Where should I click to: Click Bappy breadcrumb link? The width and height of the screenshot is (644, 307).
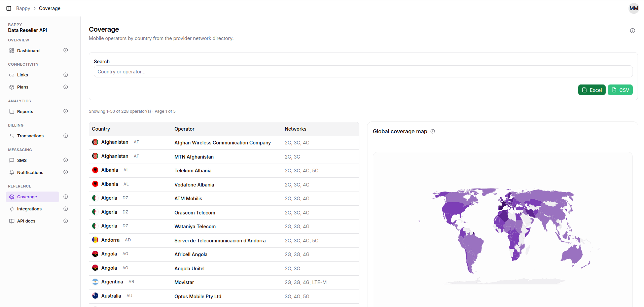coord(23,8)
